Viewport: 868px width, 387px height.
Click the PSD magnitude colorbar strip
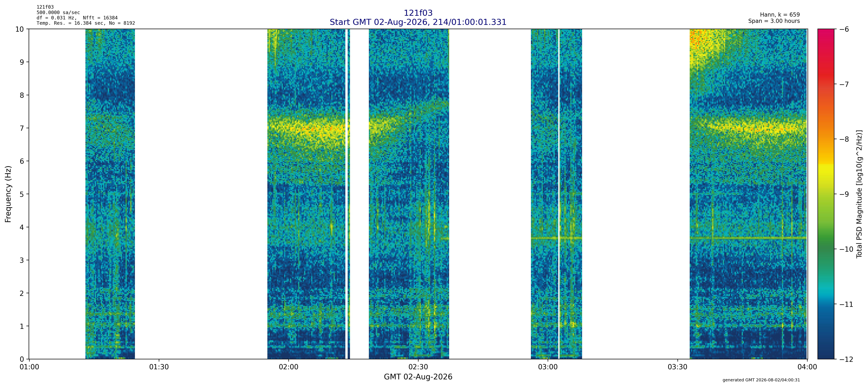[826, 194]
